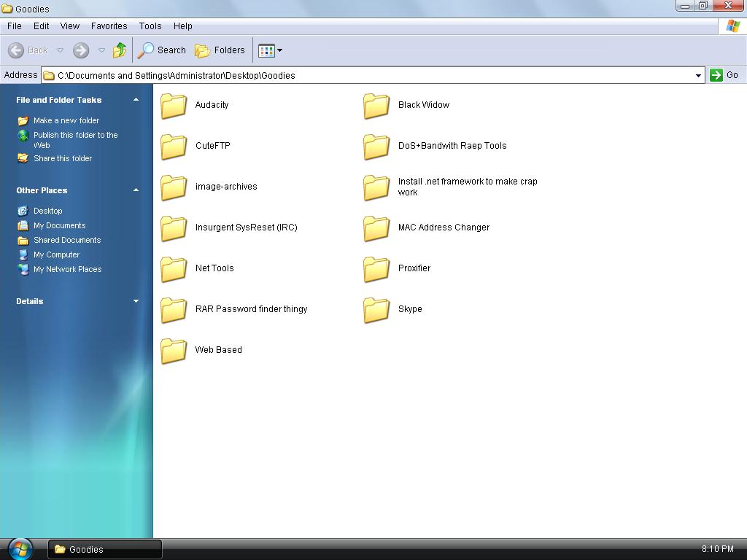The width and height of the screenshot is (747, 560).
Task: Select RAR Password finder thingy folder icon
Action: (x=174, y=310)
